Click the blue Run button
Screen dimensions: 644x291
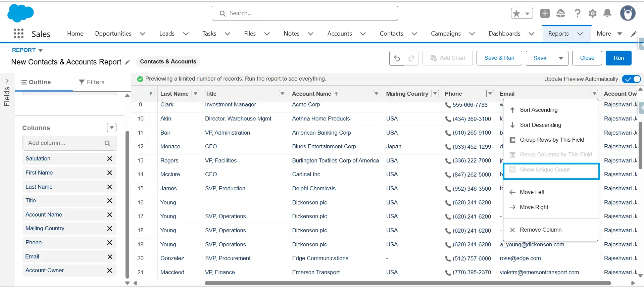[618, 58]
